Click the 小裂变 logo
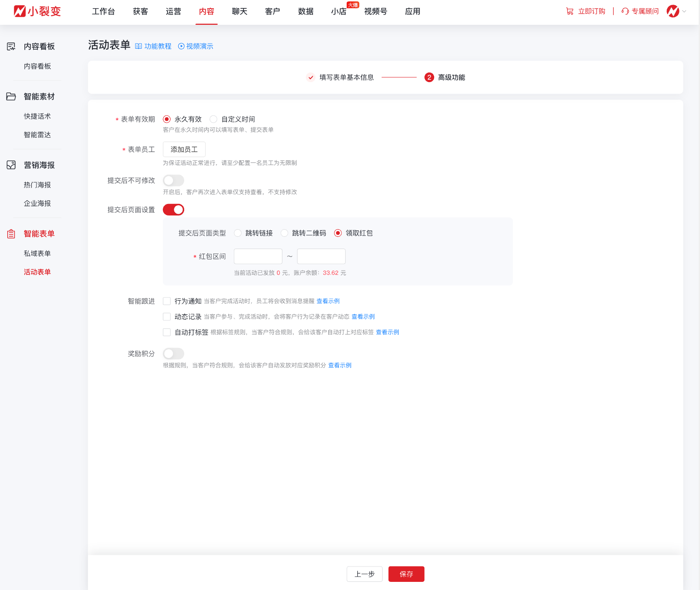Screen dimensions: 700x590 coord(37,11)
